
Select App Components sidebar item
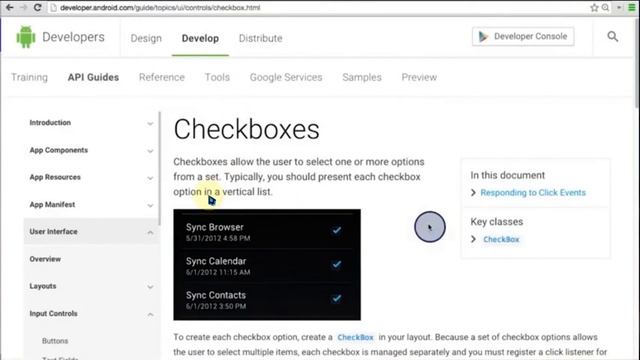(x=58, y=150)
